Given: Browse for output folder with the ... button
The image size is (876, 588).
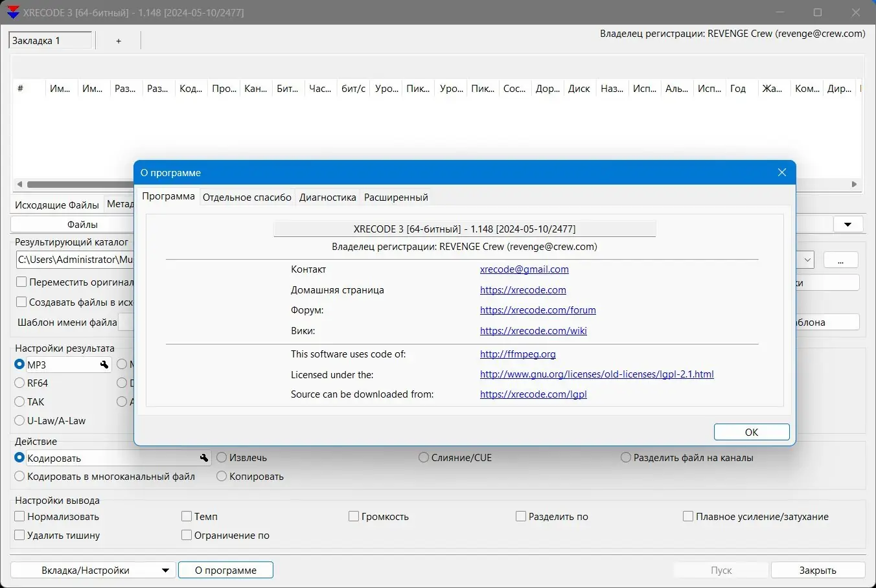Looking at the screenshot, I should pyautogui.click(x=840, y=260).
